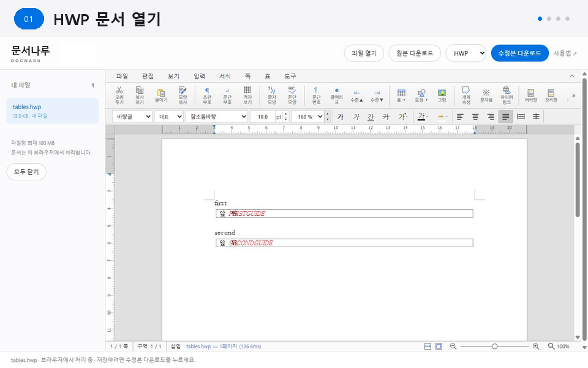Open the 160 % line spacing dropdown

[x=307, y=117]
